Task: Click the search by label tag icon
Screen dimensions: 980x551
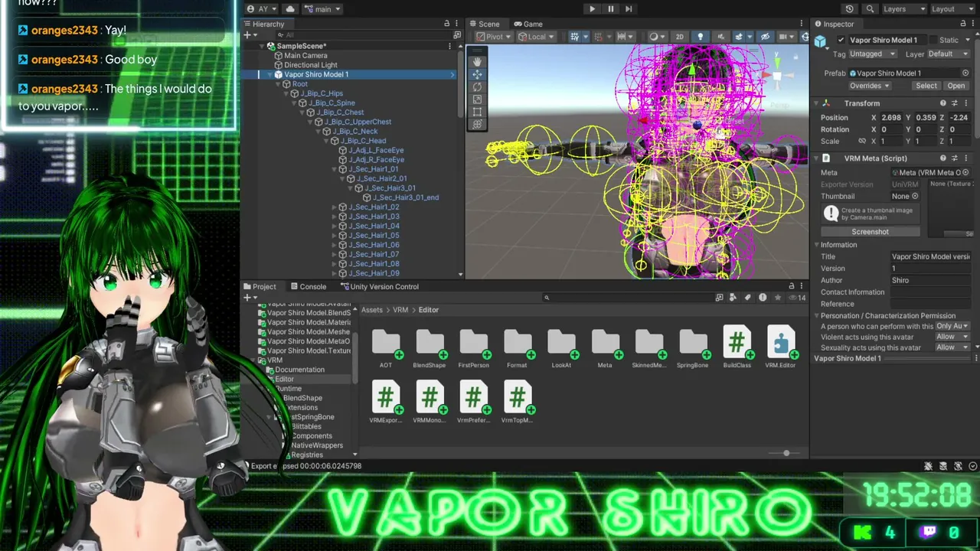Action: 748,298
